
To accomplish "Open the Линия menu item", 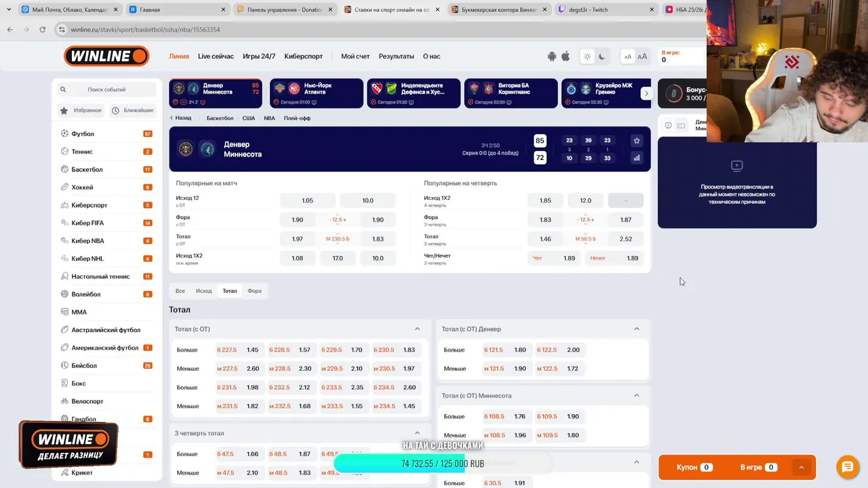I will [179, 56].
